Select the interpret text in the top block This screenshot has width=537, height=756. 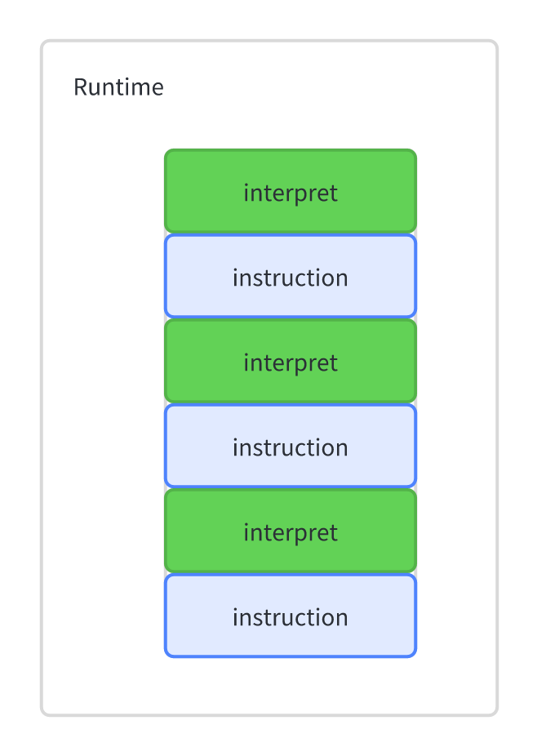click(291, 193)
